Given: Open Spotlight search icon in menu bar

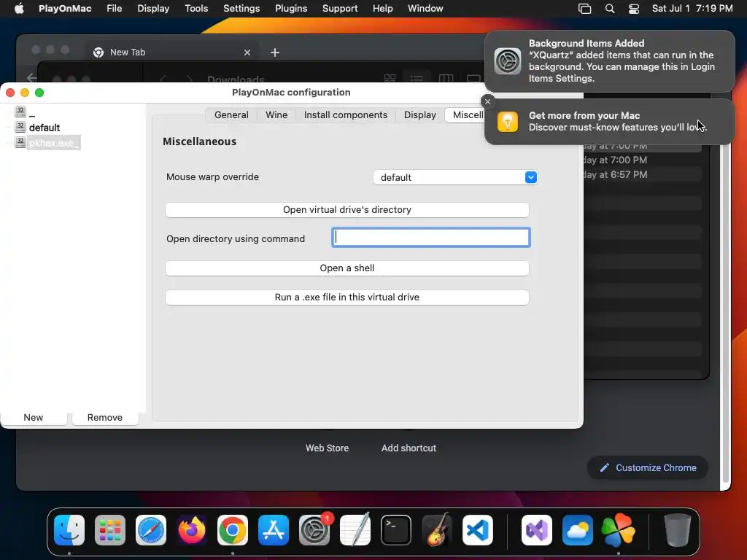Looking at the screenshot, I should (x=609, y=9).
